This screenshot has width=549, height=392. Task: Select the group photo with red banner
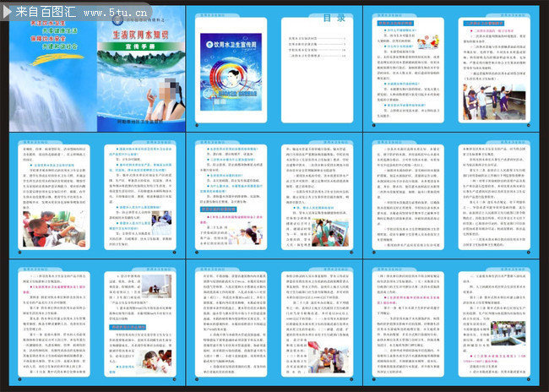tap(328, 357)
